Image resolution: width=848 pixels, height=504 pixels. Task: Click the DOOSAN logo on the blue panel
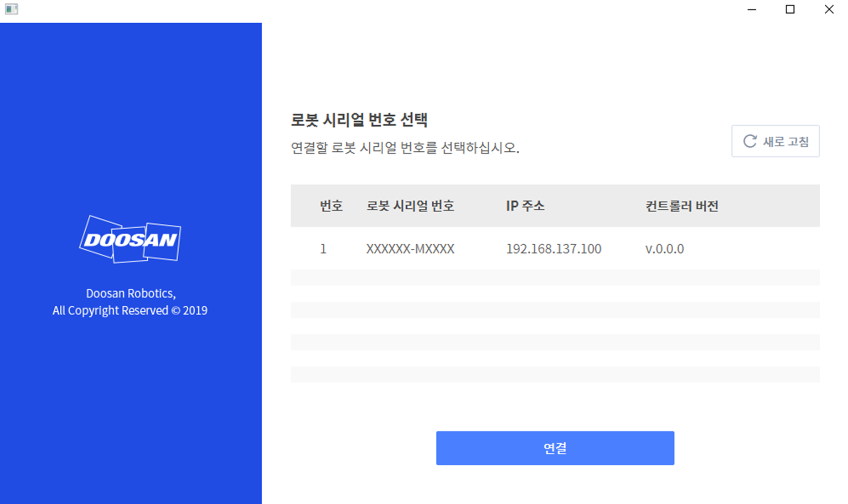(x=130, y=241)
